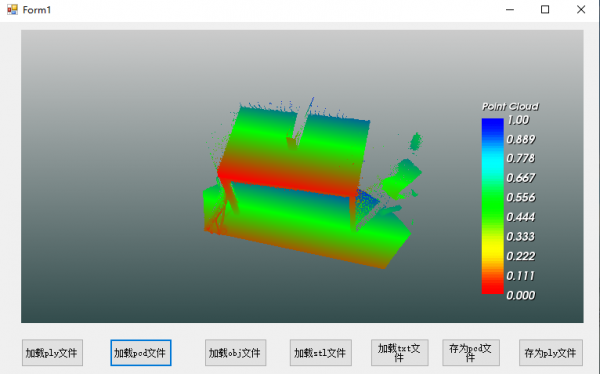Load an obj file via 加载obj文件
The height and width of the screenshot is (374, 600).
pyautogui.click(x=235, y=353)
